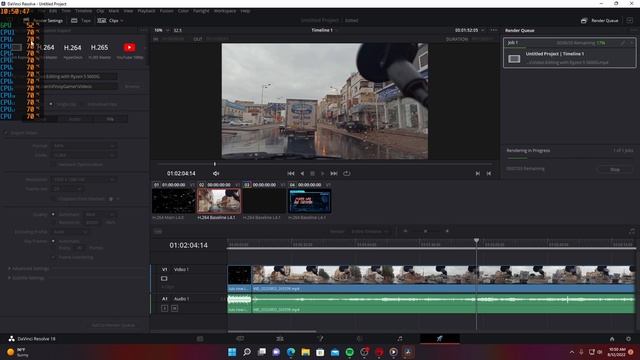640x360 pixels.
Task: Switch to the File settings tab
Action: (x=110, y=119)
